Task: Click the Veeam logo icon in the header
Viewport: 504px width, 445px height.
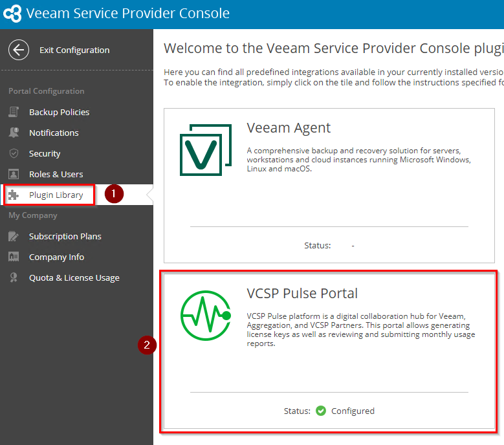Action: pos(12,14)
